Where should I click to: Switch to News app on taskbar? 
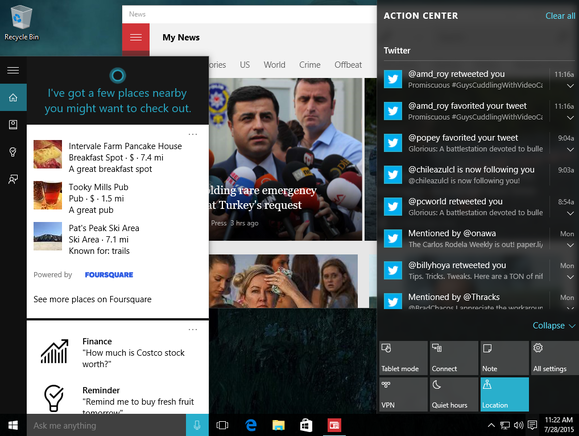334,425
